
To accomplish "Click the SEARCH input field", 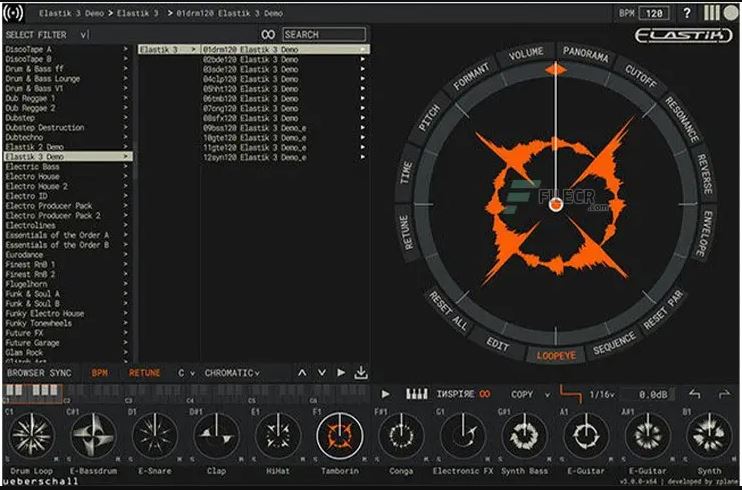I will coord(324,35).
